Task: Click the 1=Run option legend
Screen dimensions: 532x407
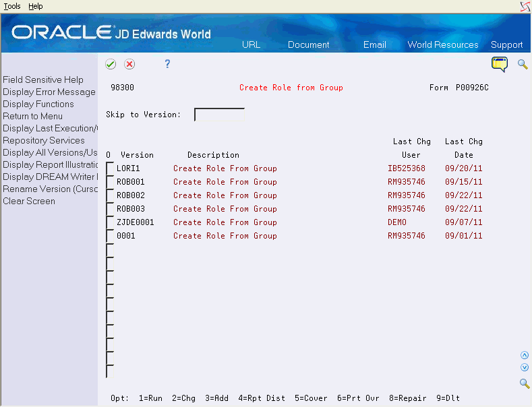Action: coord(150,398)
